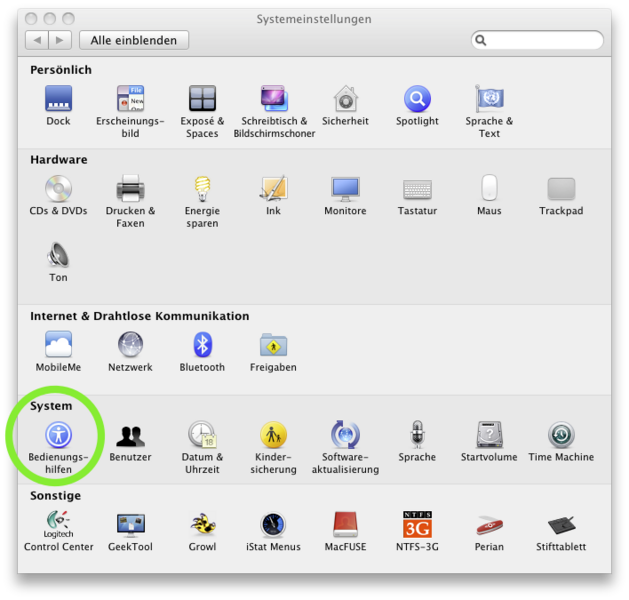Open Logitech Control Center pane

click(58, 525)
